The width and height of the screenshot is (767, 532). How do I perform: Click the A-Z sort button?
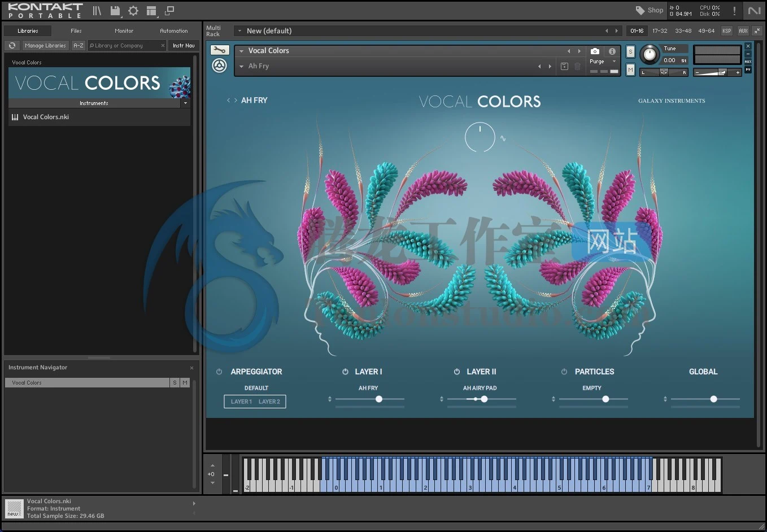click(x=79, y=46)
